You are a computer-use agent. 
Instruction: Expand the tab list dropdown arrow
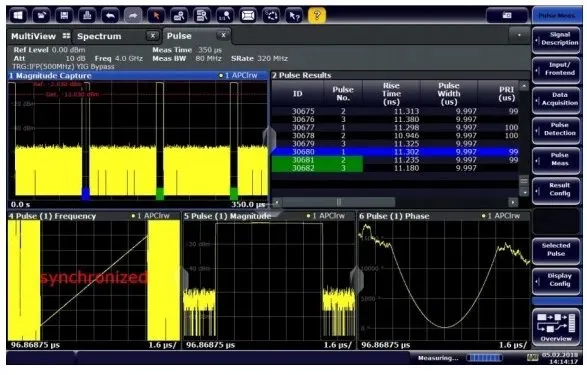pos(519,35)
